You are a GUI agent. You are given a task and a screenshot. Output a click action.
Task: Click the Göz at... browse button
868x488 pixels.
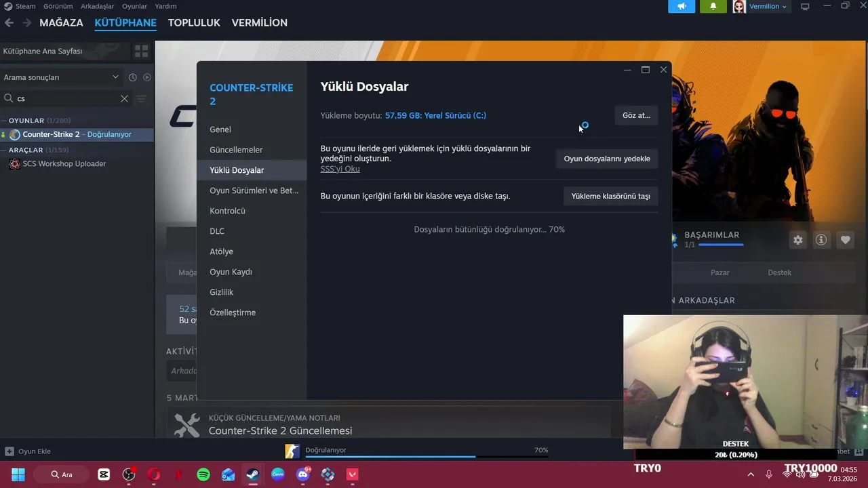[636, 115]
